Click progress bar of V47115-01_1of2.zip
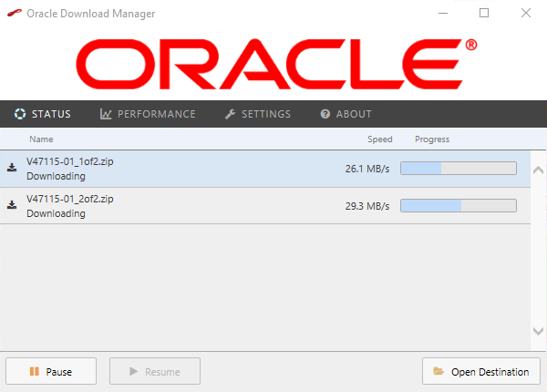 (459, 168)
